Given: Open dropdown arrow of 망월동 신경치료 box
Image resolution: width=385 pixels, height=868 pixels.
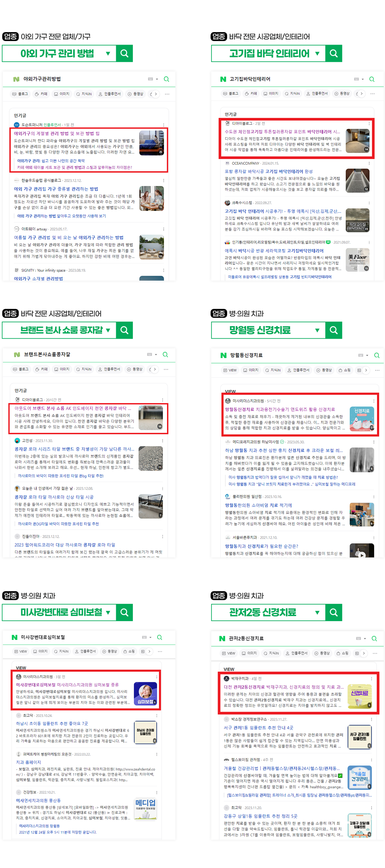Looking at the screenshot, I should point(317,330).
